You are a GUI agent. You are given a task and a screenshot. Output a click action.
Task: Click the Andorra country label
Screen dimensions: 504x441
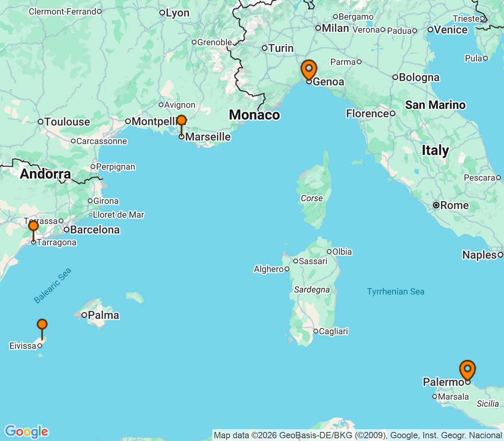pos(45,174)
